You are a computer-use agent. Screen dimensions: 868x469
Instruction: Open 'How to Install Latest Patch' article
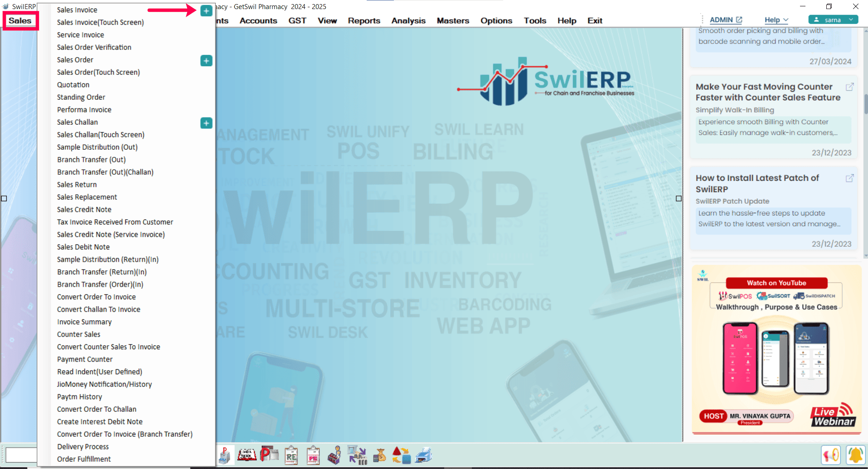pyautogui.click(x=757, y=184)
